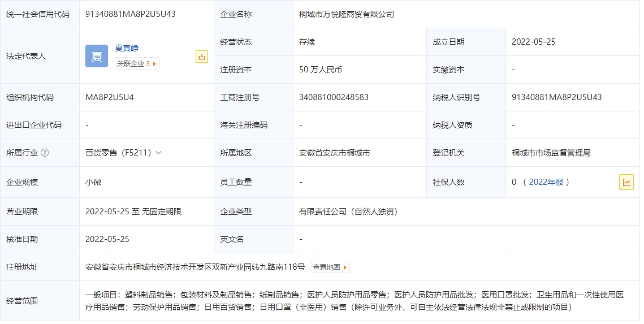Select the 存续 business status value
The image size is (644, 324).
coord(307,42)
